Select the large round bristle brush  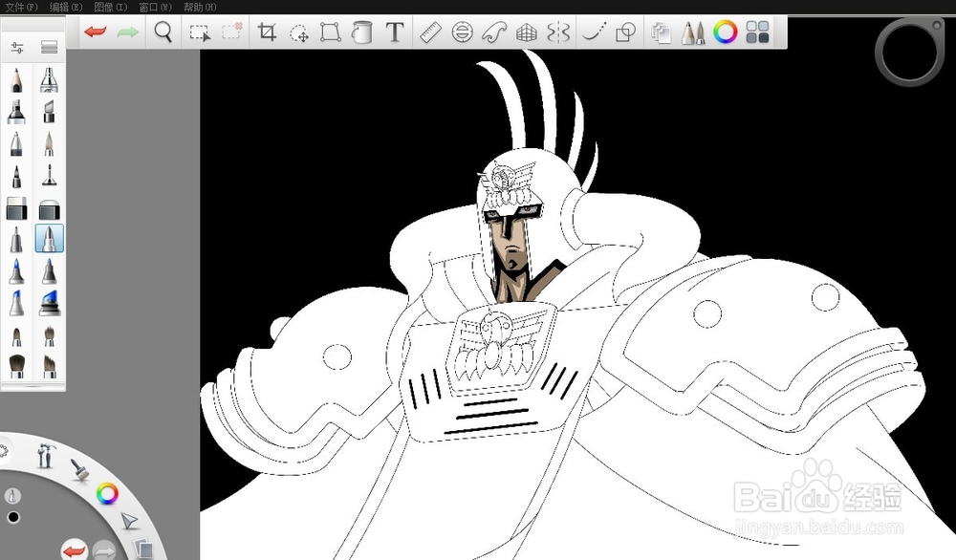click(16, 366)
